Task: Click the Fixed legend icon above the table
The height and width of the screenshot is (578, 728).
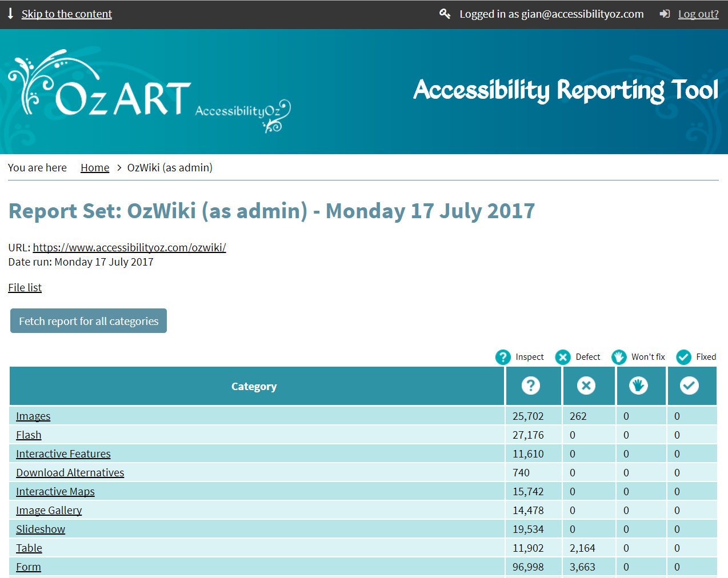Action: [683, 357]
